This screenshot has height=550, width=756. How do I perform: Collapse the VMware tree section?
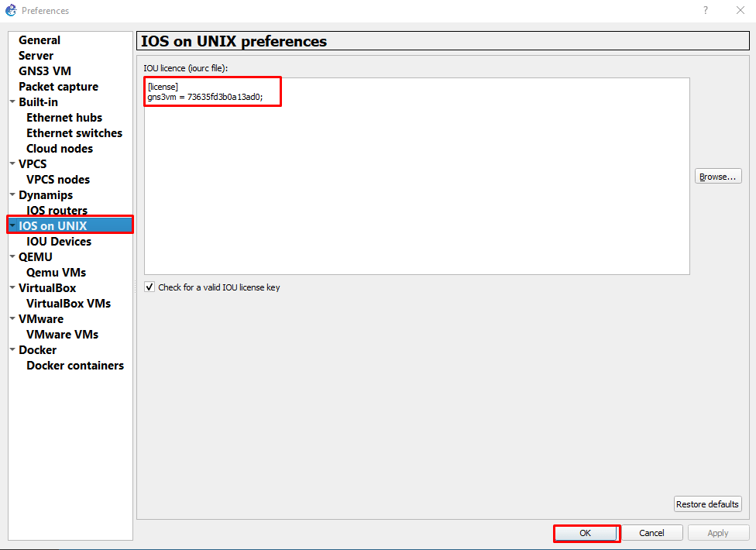[12, 318]
